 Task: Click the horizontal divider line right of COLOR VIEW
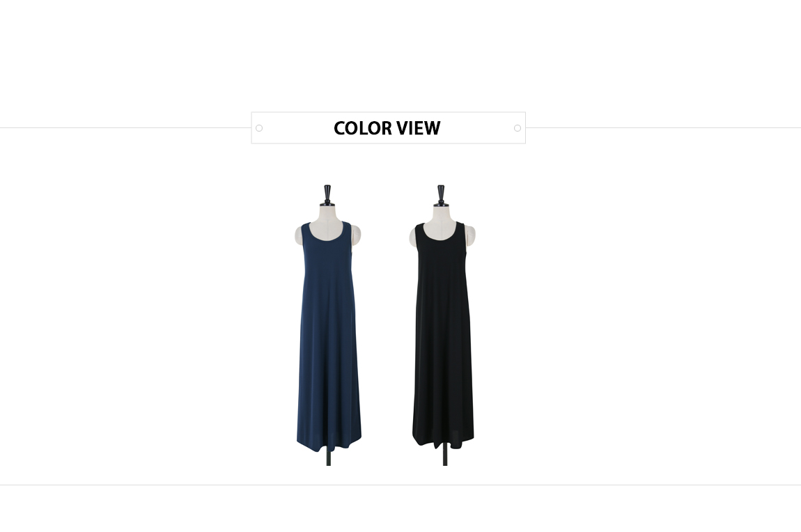click(x=664, y=128)
